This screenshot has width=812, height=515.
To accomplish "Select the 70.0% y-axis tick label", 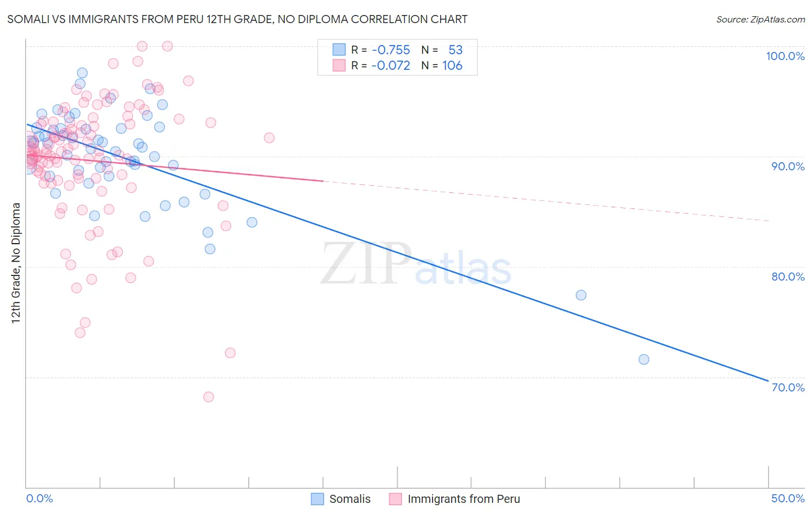I will point(788,387).
